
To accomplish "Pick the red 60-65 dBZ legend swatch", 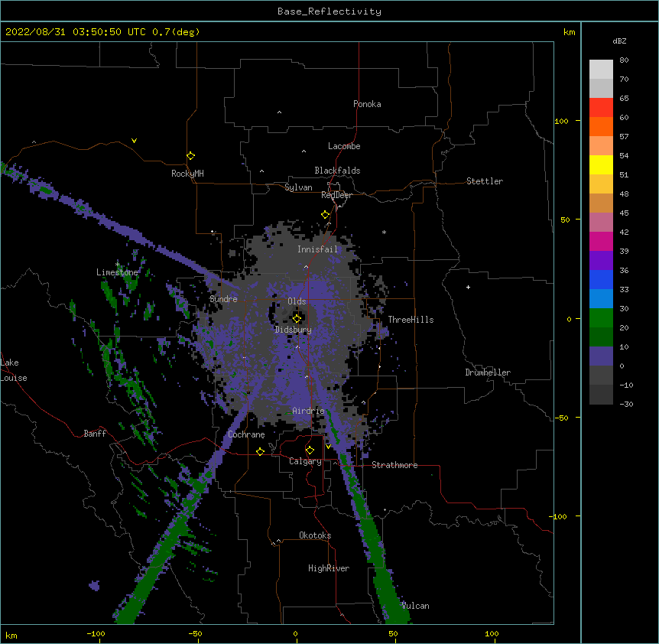I will pyautogui.click(x=601, y=108).
